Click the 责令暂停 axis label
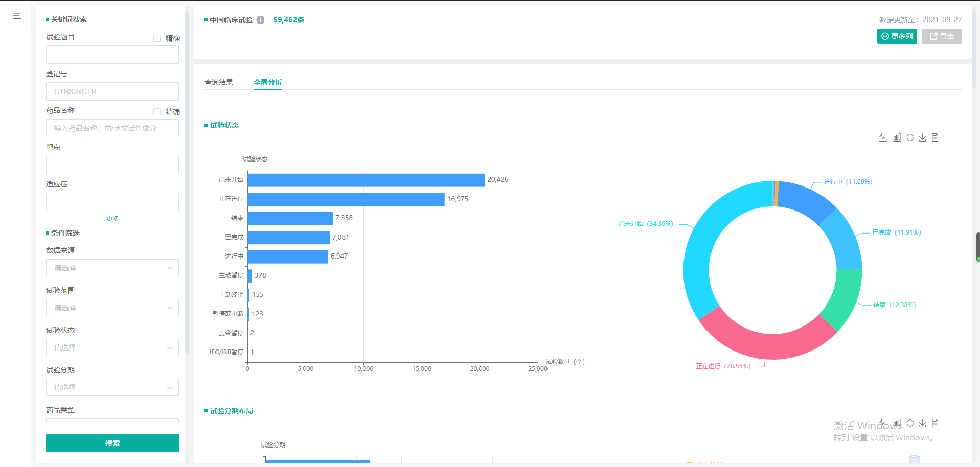 tap(231, 333)
